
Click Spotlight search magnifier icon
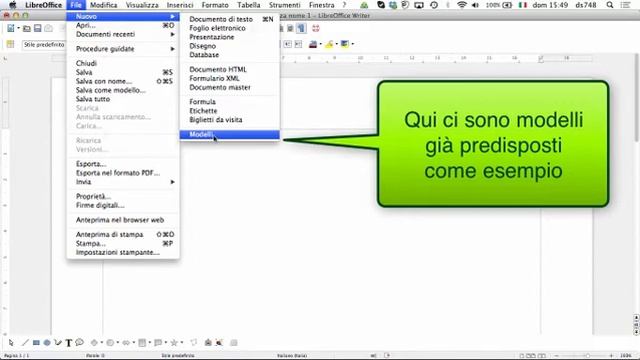(x=610, y=5)
